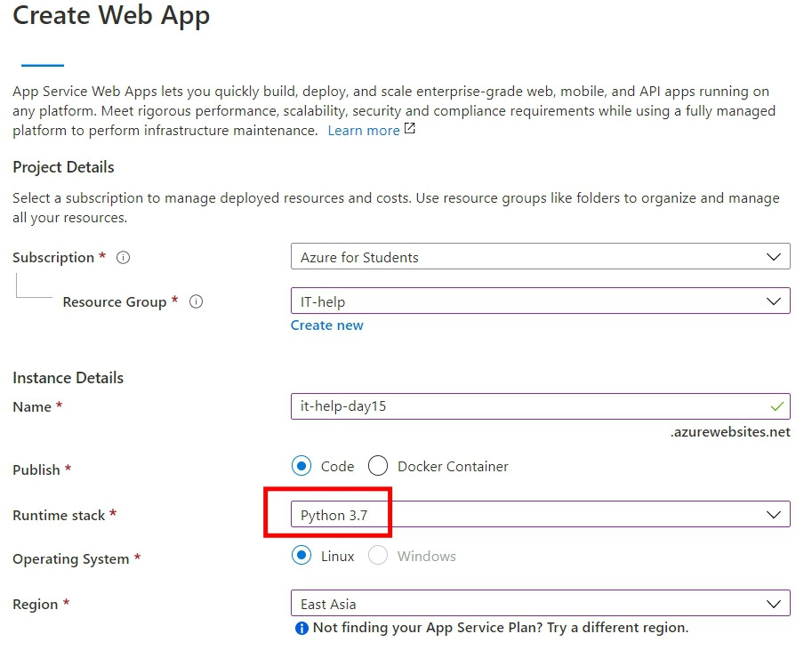Open the Runtime stack dropdown
The image size is (812, 650).
(540, 515)
